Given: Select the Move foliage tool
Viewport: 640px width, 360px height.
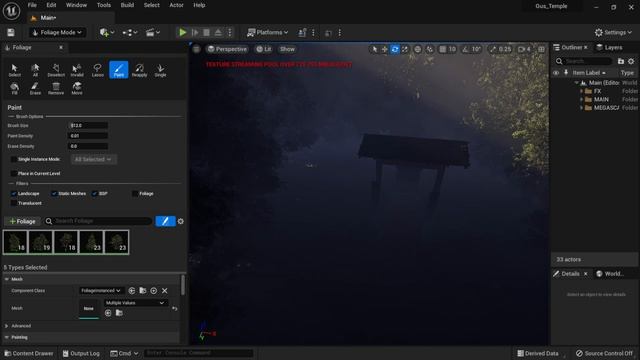Looking at the screenshot, I should tap(77, 88).
